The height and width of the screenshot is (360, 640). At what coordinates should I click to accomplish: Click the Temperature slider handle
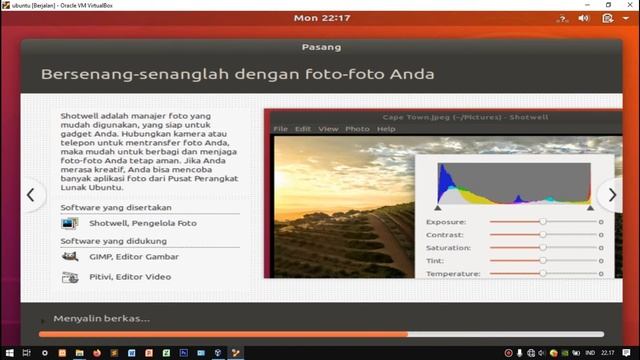[543, 273]
